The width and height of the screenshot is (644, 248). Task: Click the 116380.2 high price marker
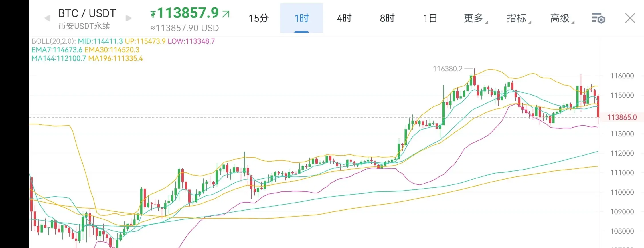(x=448, y=69)
